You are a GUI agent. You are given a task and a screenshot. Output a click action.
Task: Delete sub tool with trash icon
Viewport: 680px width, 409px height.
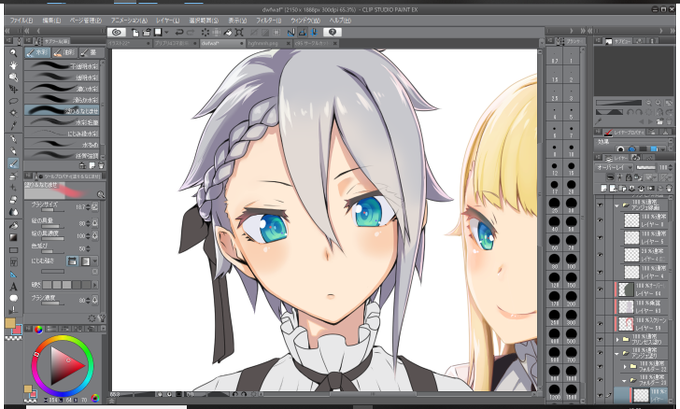coord(101,166)
